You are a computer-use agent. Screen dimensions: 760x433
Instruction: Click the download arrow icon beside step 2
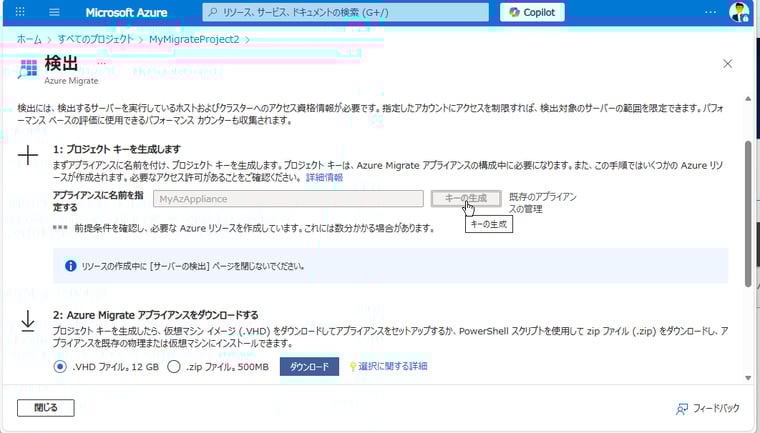(x=28, y=321)
